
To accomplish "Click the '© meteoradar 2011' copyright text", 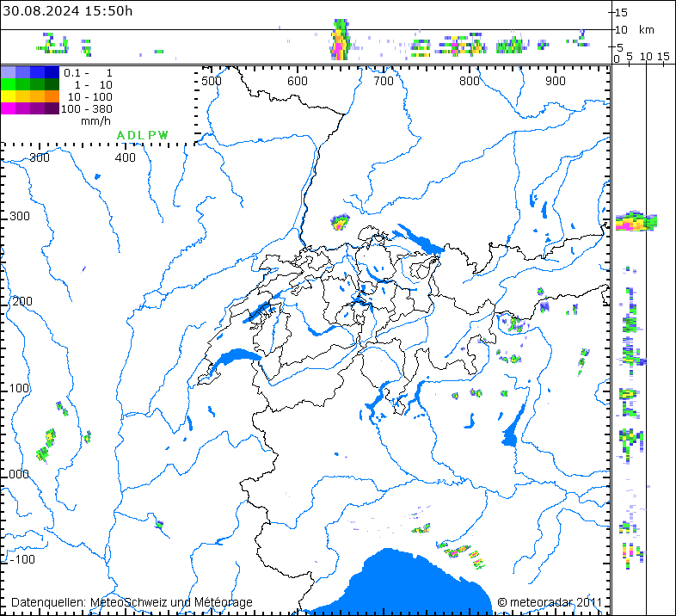I will tap(550, 601).
